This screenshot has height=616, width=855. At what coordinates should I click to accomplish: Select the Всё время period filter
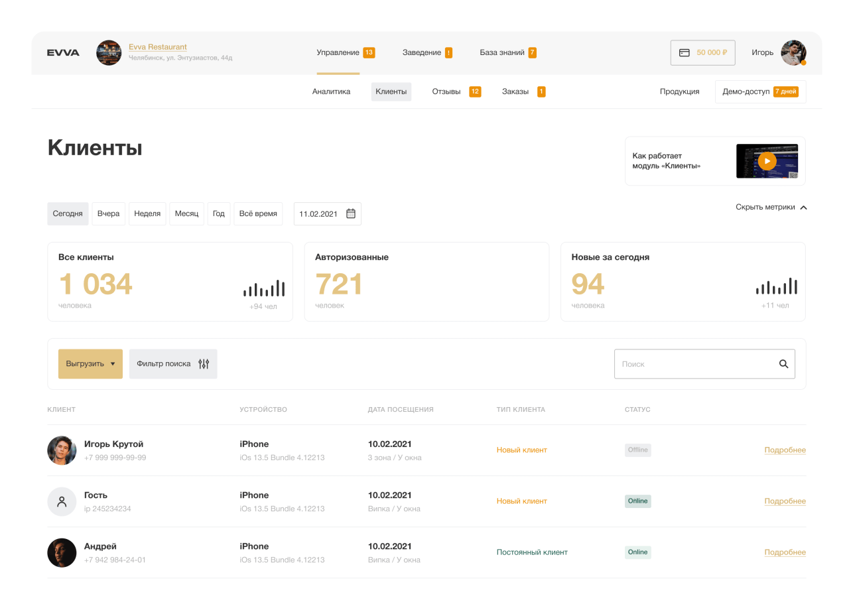click(x=258, y=214)
